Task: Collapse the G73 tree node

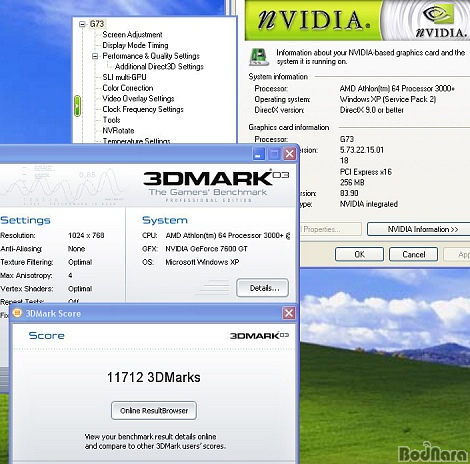Action: pyautogui.click(x=82, y=24)
